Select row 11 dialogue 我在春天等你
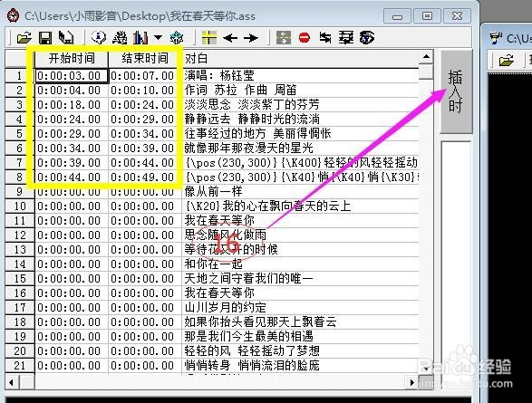The width and height of the screenshot is (532, 403). pyautogui.click(x=301, y=221)
